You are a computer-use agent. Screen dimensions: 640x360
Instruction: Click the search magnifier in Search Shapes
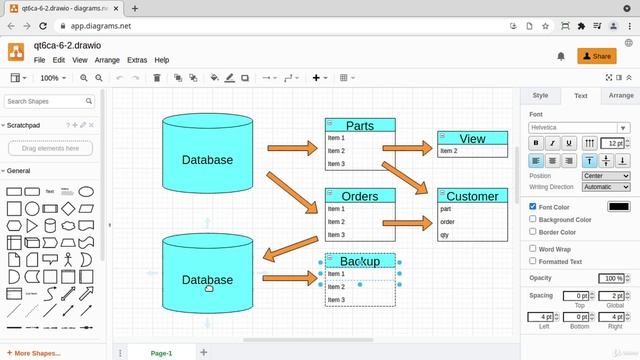[89, 101]
